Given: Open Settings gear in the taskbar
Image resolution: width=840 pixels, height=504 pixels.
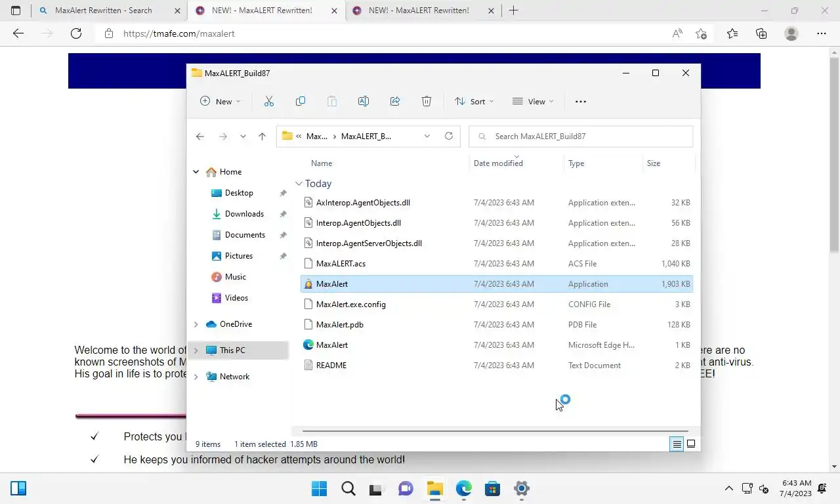Looking at the screenshot, I should click(522, 488).
